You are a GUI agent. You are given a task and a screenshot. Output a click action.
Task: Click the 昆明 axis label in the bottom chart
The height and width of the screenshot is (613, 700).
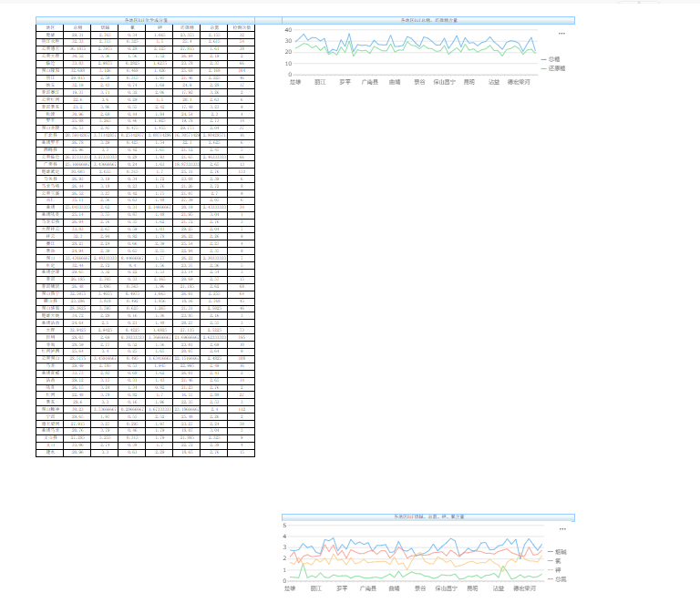point(472,588)
